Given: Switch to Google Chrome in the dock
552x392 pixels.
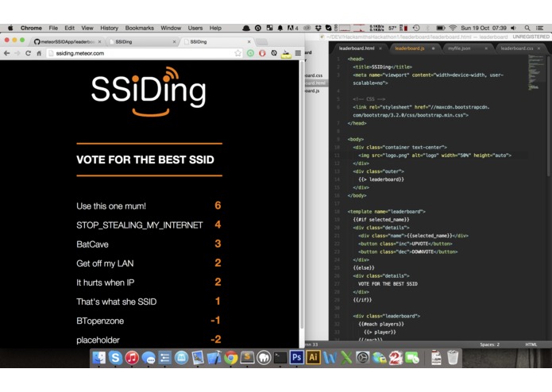Looking at the screenshot, I should [230, 358].
